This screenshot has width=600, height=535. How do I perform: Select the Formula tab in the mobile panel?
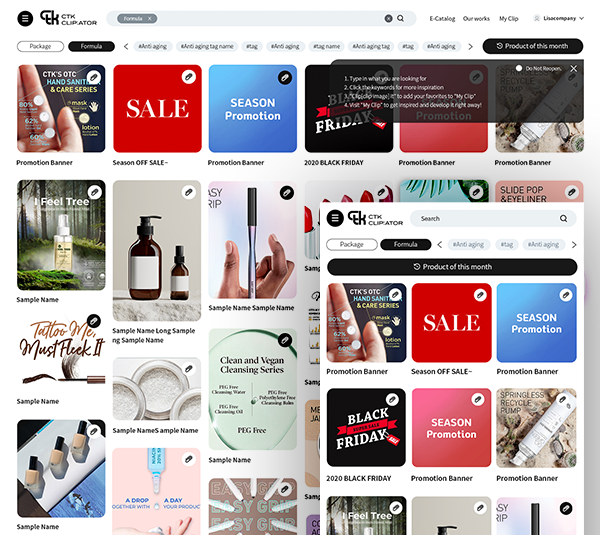(x=406, y=245)
